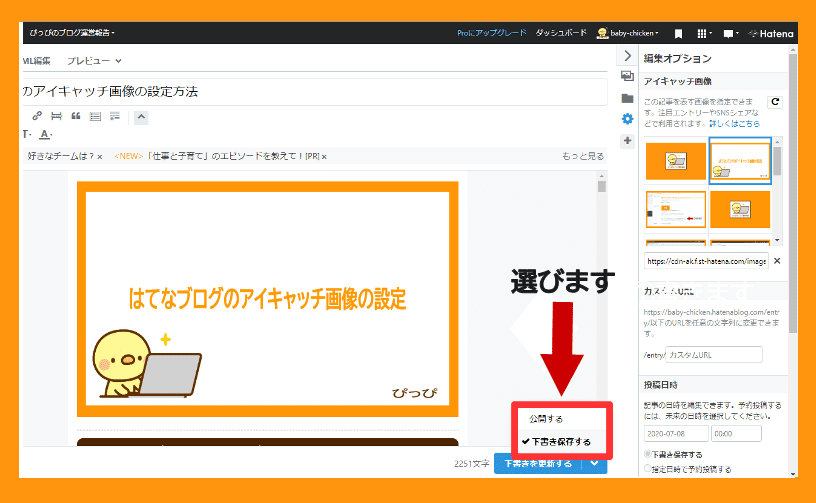Dismiss the 好きなチームは？ topic tag
The image size is (816, 503).
point(100,157)
